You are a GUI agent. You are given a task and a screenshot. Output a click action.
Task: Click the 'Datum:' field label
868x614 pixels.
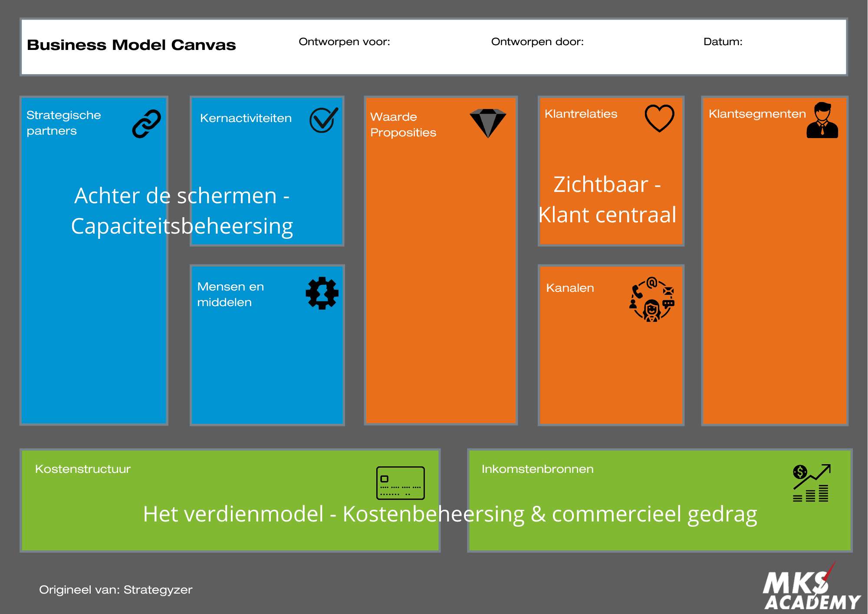(723, 42)
